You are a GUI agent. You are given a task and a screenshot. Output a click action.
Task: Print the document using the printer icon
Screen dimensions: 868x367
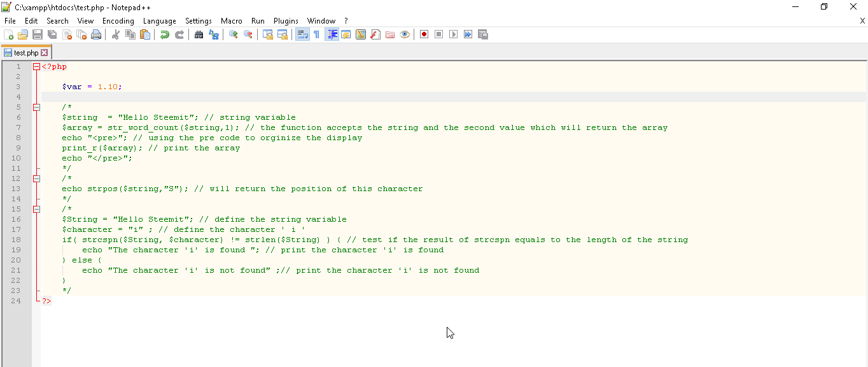96,34
